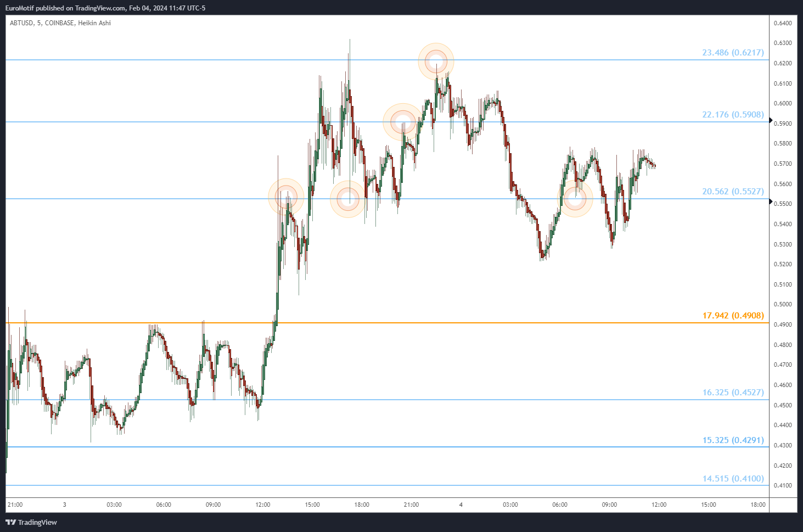803x532 pixels.
Task: Click the EuroMotif published on TradingView.com header
Action: (105, 8)
